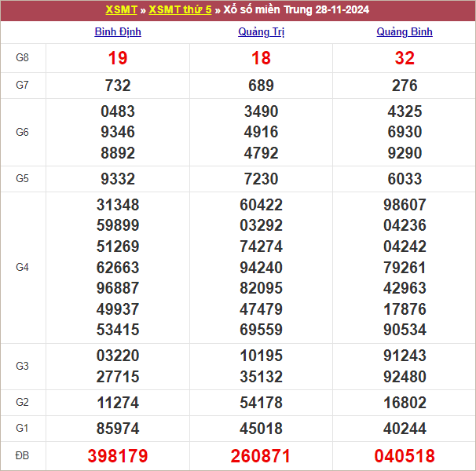Select G2 number 16802
The image size is (476, 471).
pos(405,403)
